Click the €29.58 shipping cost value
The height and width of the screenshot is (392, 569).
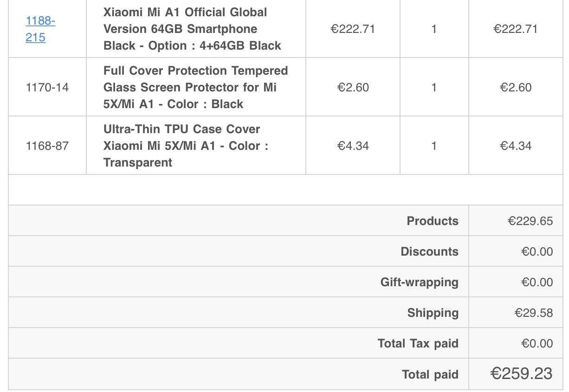click(x=534, y=313)
